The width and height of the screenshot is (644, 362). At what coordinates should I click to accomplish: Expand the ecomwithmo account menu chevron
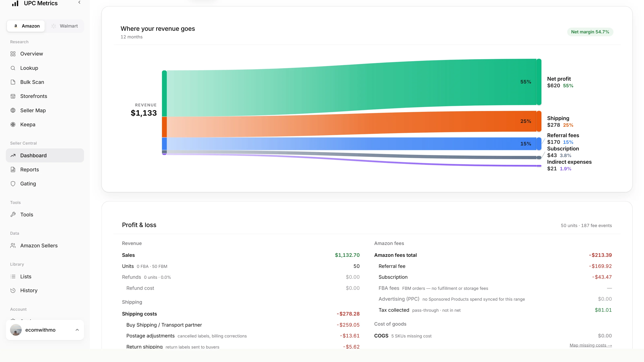[x=77, y=330]
